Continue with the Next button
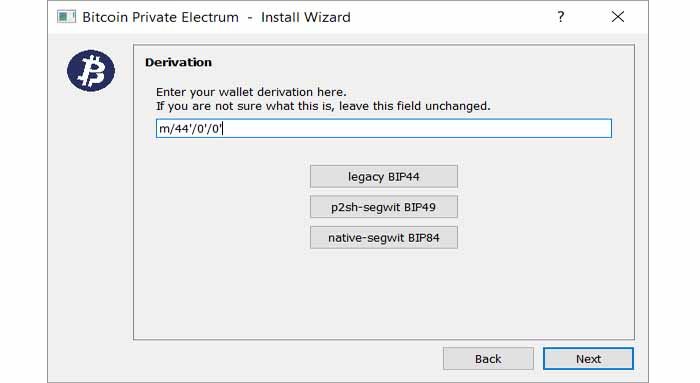 click(588, 359)
